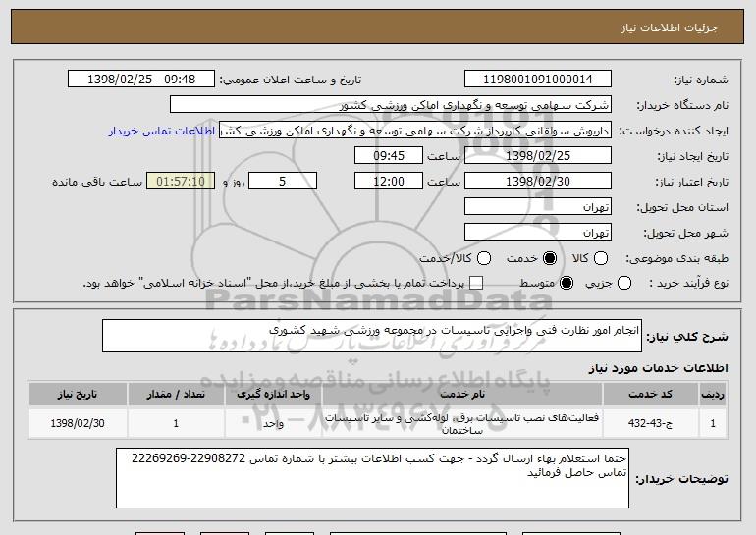
Task: Click the جزئیات اطلاعات نیاز header title
Action: (669, 27)
